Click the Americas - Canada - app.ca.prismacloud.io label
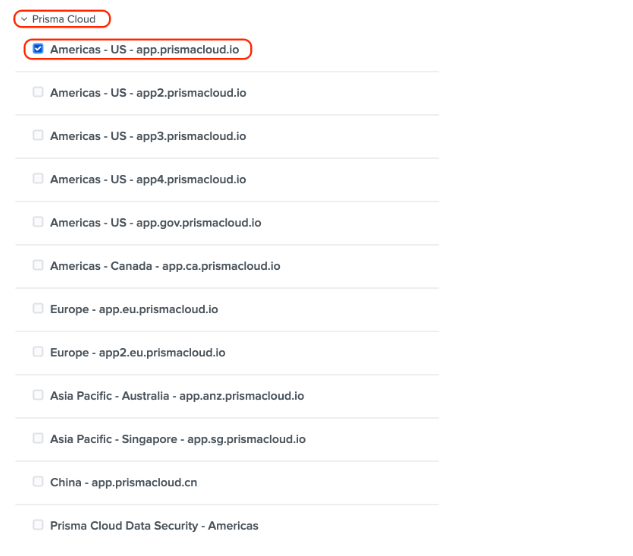The height and width of the screenshot is (556, 633). pyautogui.click(x=165, y=266)
